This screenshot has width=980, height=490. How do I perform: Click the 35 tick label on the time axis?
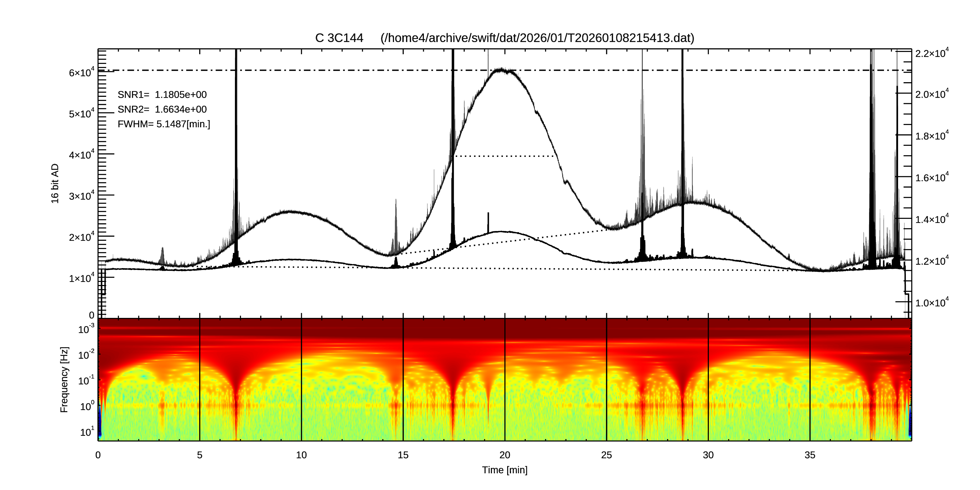point(810,455)
